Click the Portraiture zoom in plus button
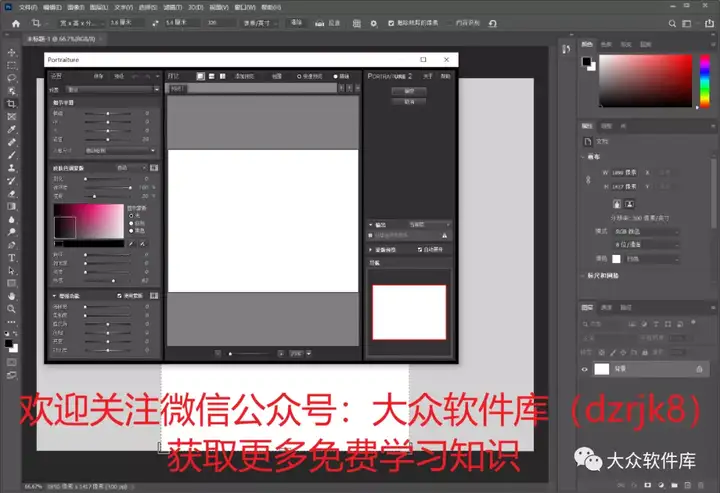 click(x=281, y=353)
